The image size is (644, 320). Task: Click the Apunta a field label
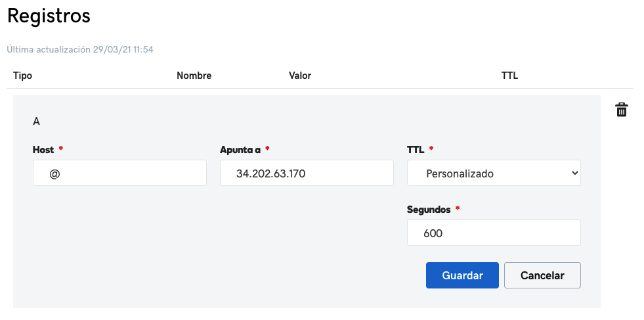point(240,150)
